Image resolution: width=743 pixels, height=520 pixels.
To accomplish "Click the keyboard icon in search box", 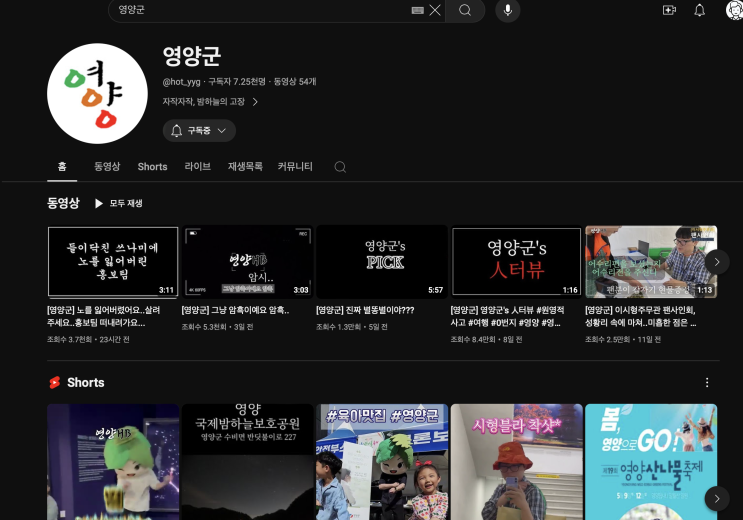I will (x=417, y=10).
